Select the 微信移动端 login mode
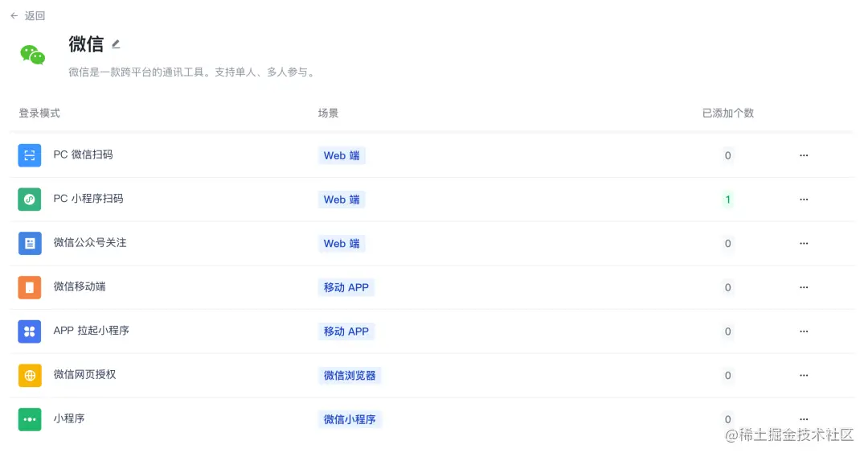 (x=80, y=286)
